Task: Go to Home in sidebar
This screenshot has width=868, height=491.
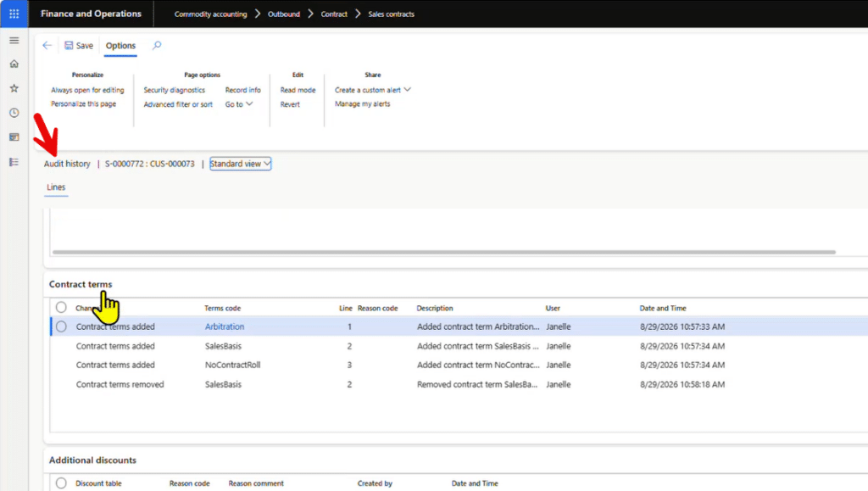Action: pyautogui.click(x=14, y=64)
